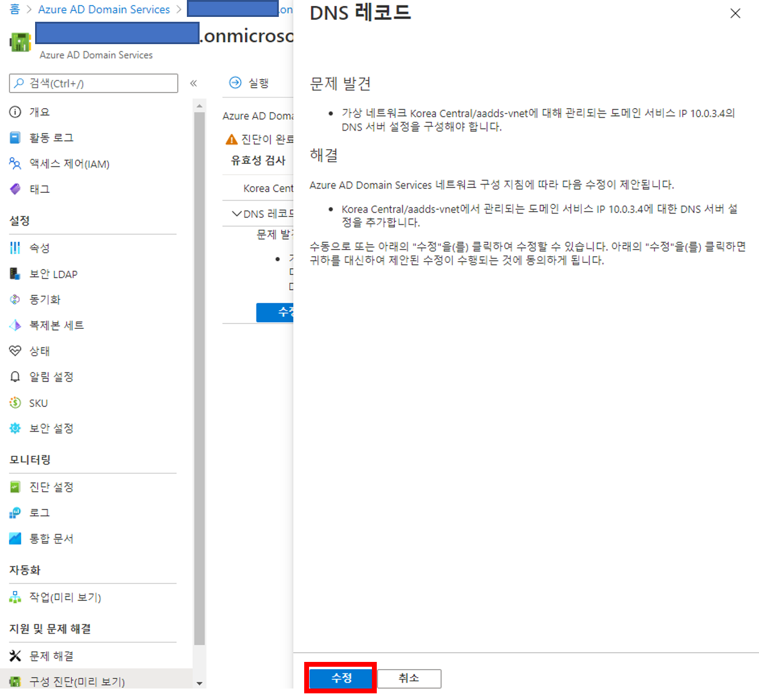Open 문제 해결 wrench icon

click(x=15, y=656)
